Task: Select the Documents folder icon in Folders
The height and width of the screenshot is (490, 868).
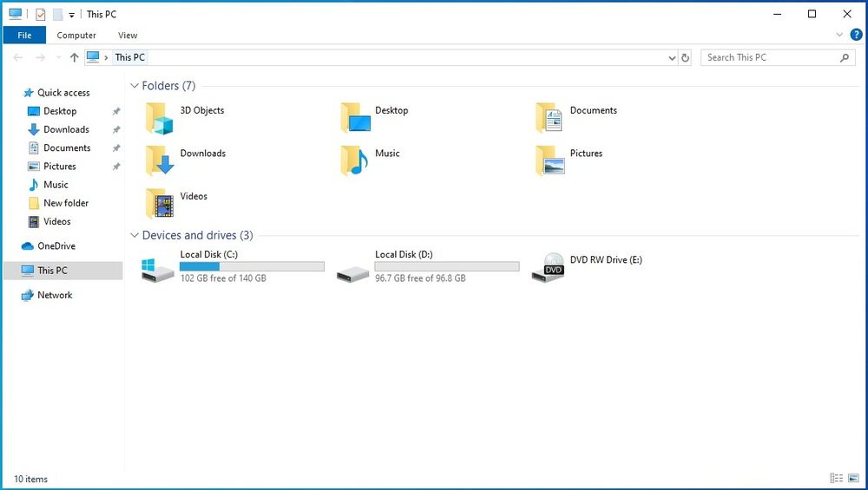Action: (x=549, y=118)
